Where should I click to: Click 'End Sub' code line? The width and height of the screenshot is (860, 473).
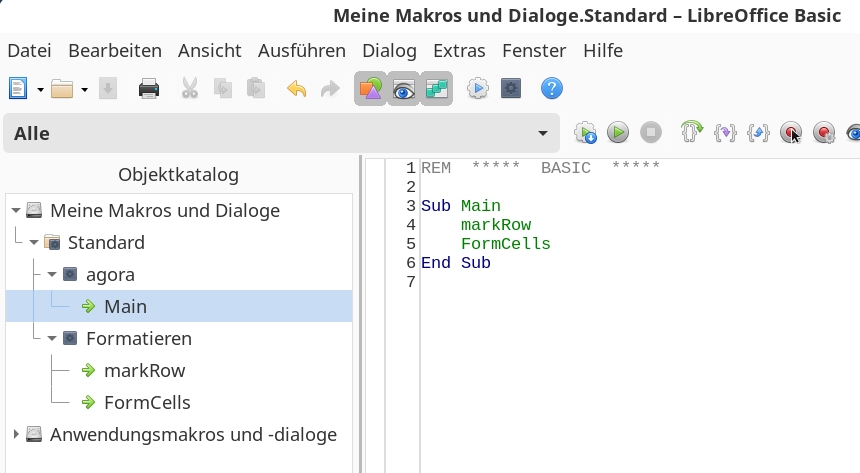pos(456,263)
